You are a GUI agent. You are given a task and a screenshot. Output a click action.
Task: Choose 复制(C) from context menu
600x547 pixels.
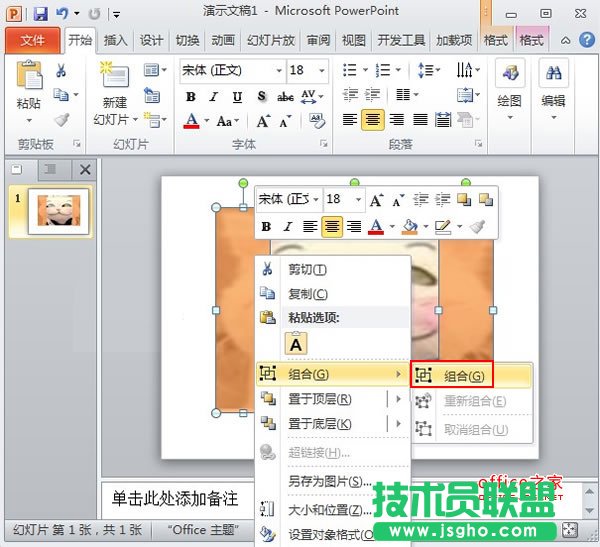point(333,294)
